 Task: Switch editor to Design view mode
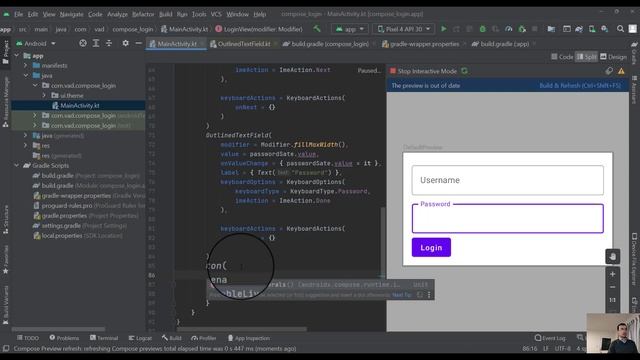(x=613, y=57)
